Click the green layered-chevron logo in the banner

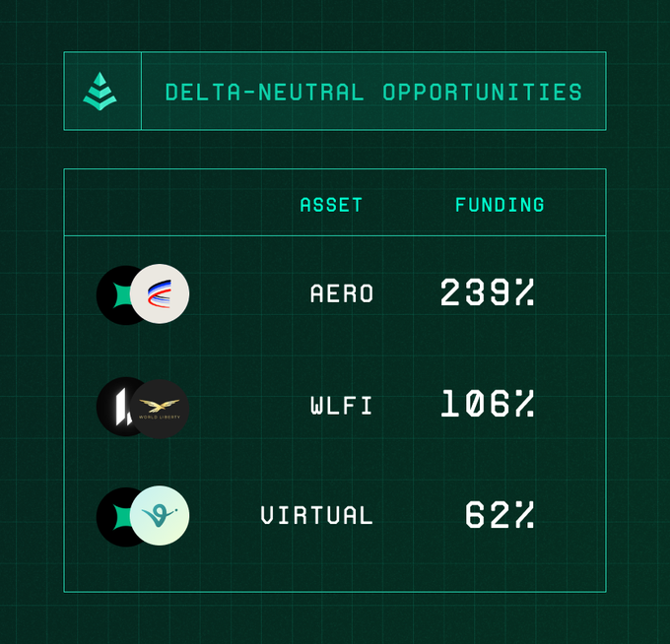[100, 92]
